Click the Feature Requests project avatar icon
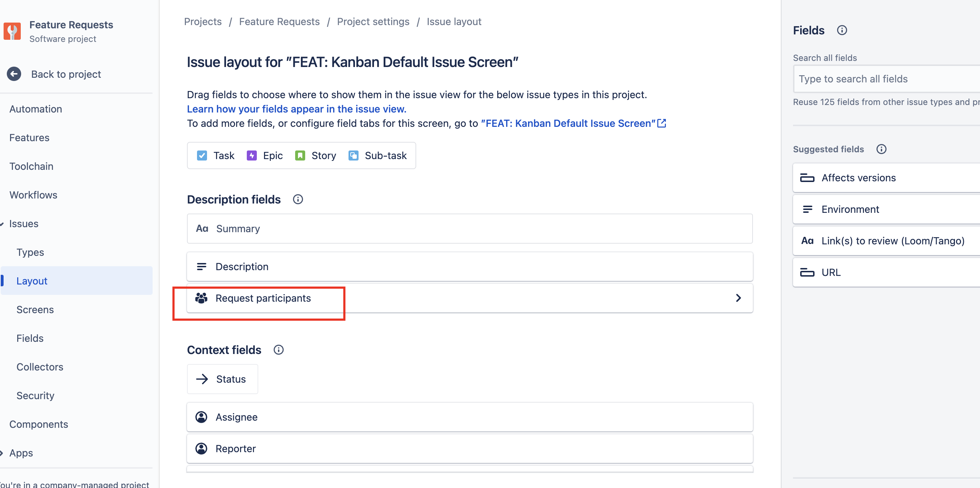The width and height of the screenshot is (980, 488). coord(12,31)
